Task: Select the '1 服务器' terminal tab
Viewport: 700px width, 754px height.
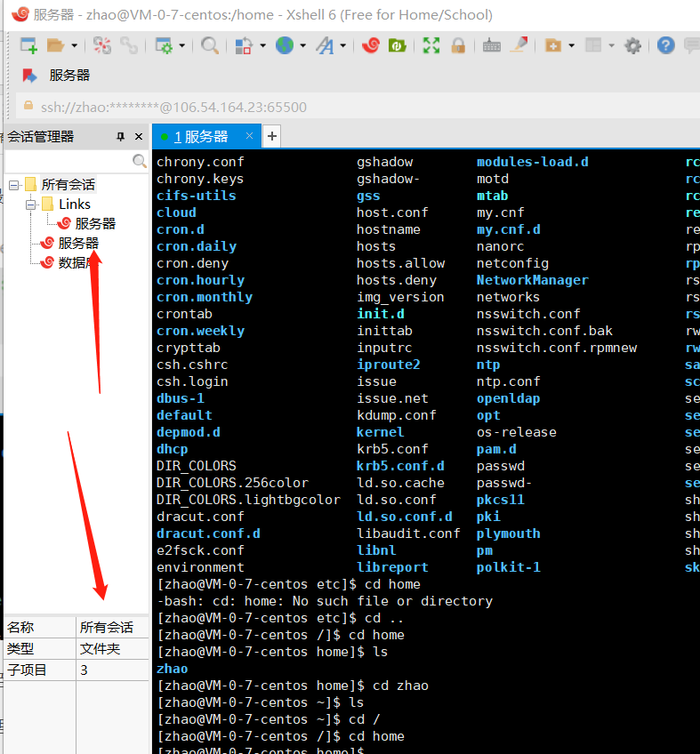Action: pos(206,137)
